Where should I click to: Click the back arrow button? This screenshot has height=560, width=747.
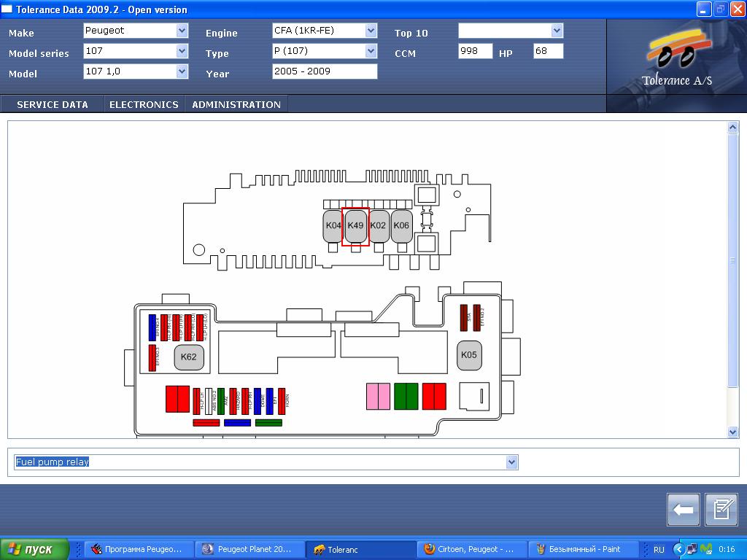click(x=683, y=510)
